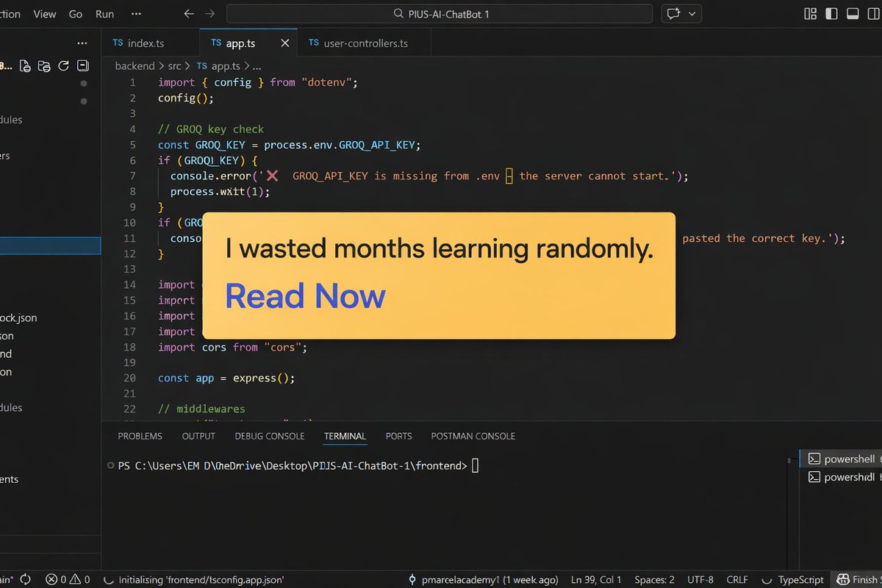Synchronize changes via status bar sync icon
The height and width of the screenshot is (588, 882).
pyautogui.click(x=26, y=579)
